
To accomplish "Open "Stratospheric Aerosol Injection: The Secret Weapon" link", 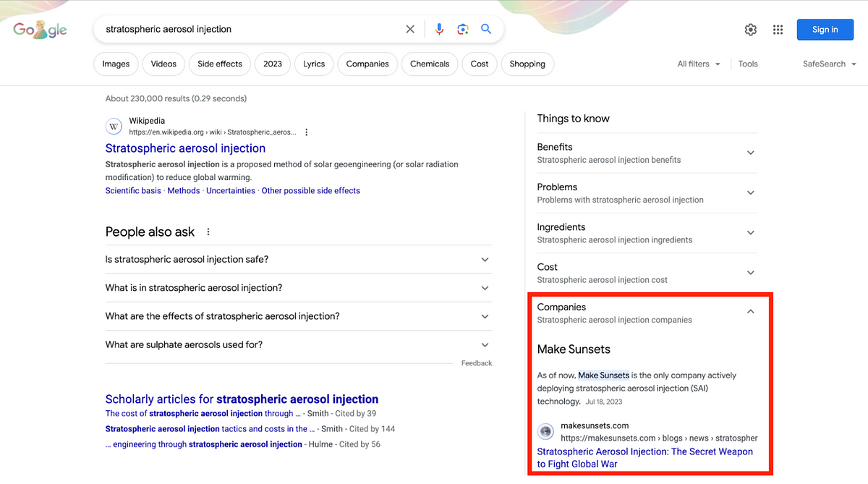I will coord(645,457).
